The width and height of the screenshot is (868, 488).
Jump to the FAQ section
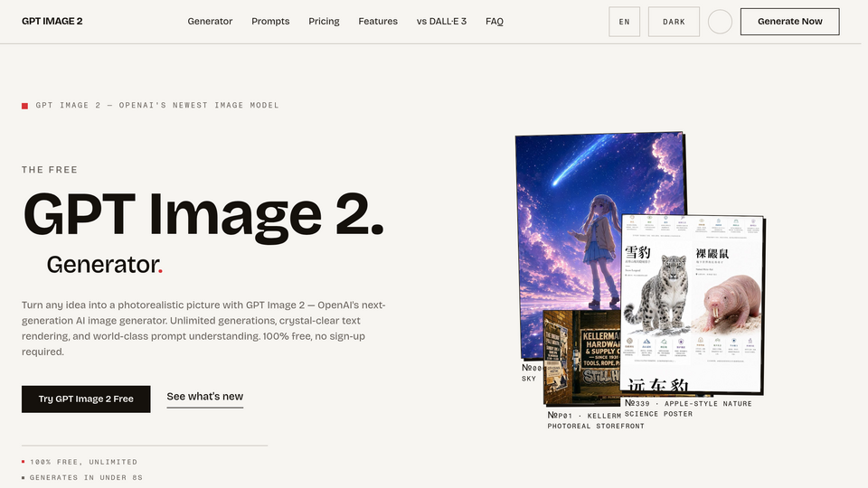tap(495, 21)
